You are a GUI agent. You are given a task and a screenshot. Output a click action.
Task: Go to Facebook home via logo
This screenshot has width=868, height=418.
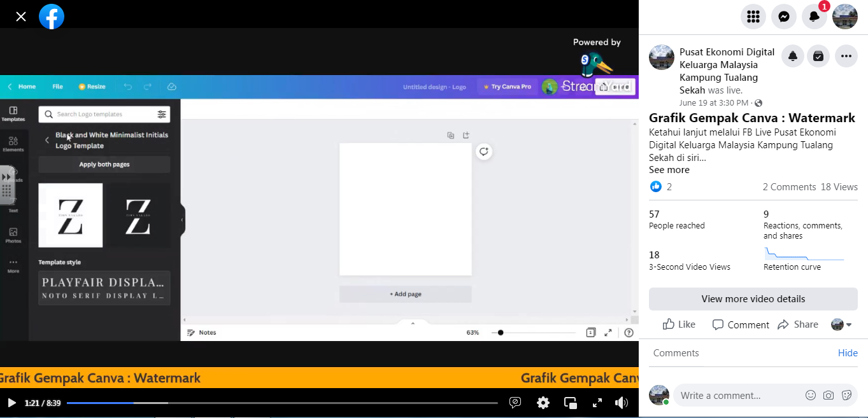coord(52,17)
